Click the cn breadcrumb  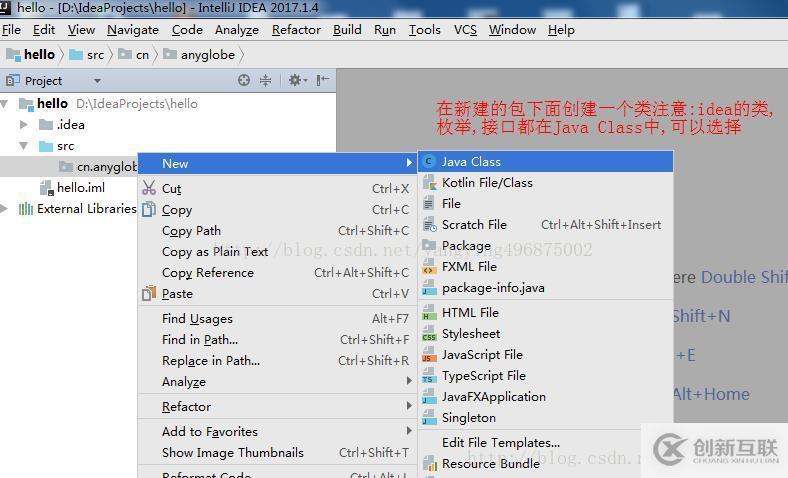134,55
